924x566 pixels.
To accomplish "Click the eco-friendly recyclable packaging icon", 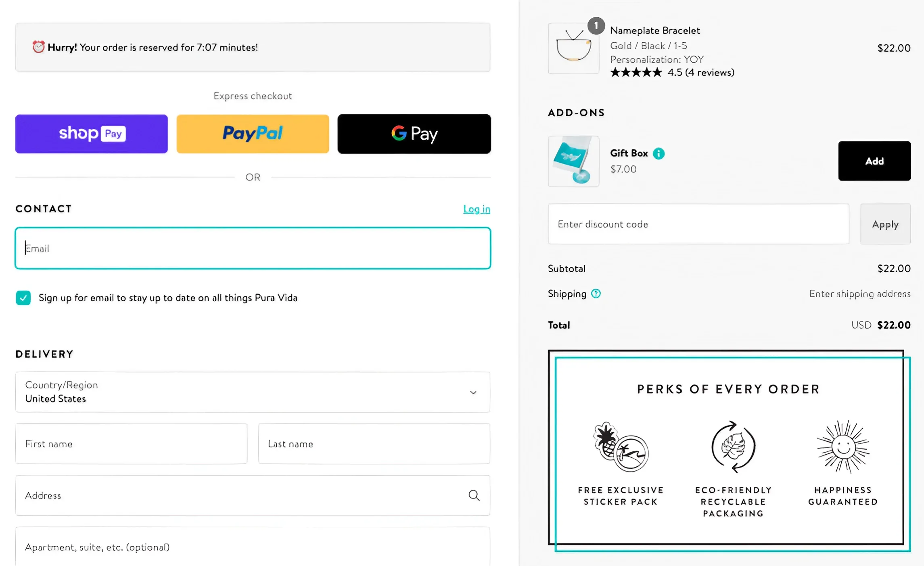I will pyautogui.click(x=733, y=447).
